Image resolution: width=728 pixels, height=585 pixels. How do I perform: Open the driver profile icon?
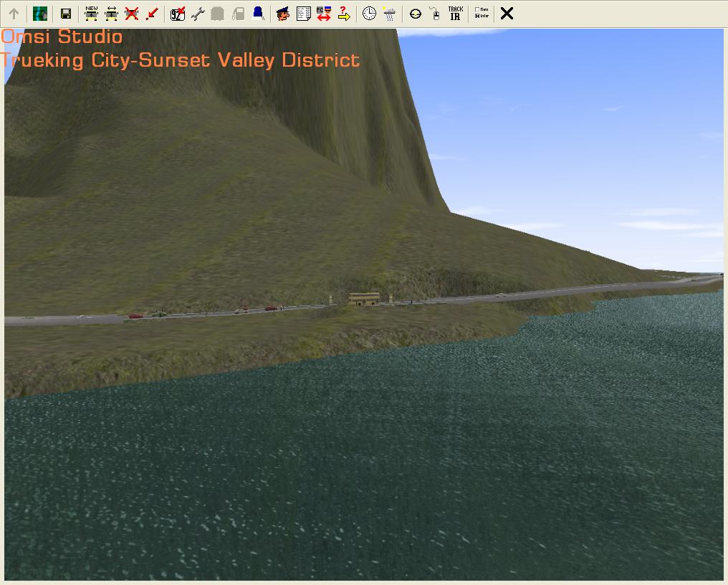283,14
